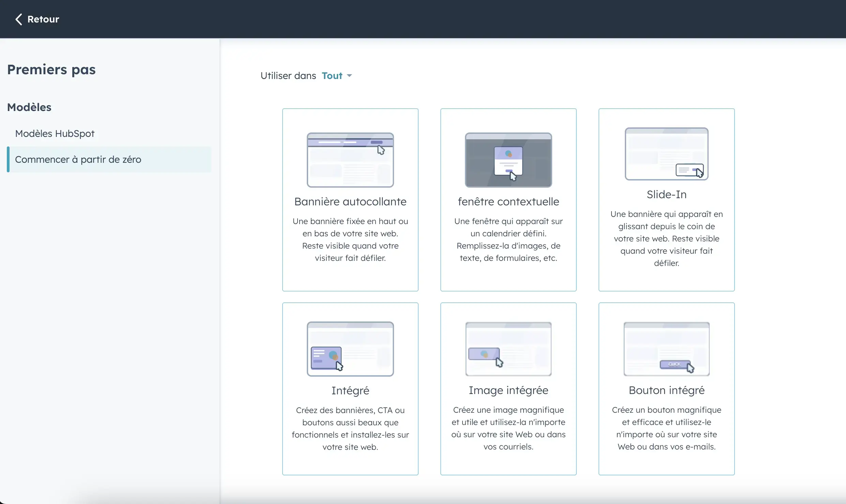Open the Tout filter dropdown
Image resolution: width=846 pixels, height=504 pixels.
coord(332,76)
